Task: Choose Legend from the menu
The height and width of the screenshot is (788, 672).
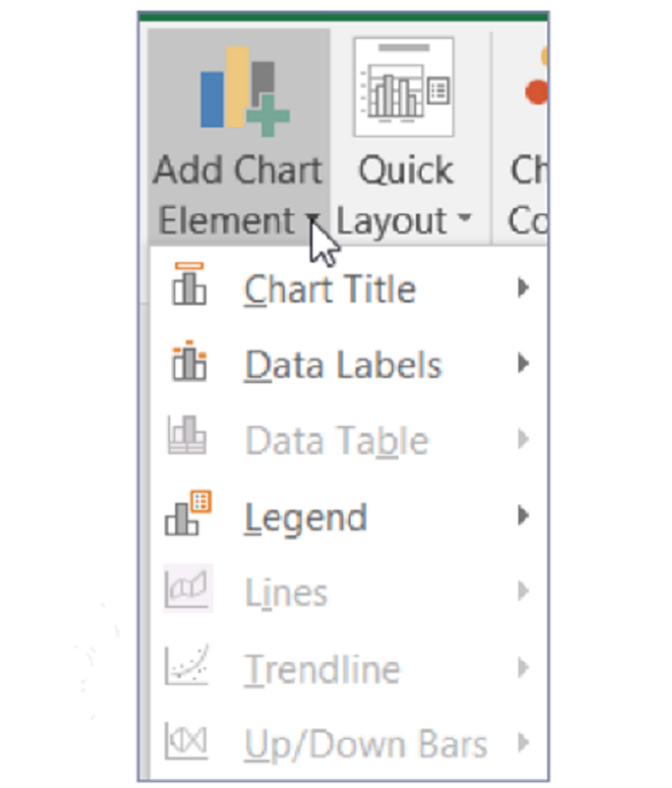Action: pyautogui.click(x=306, y=518)
